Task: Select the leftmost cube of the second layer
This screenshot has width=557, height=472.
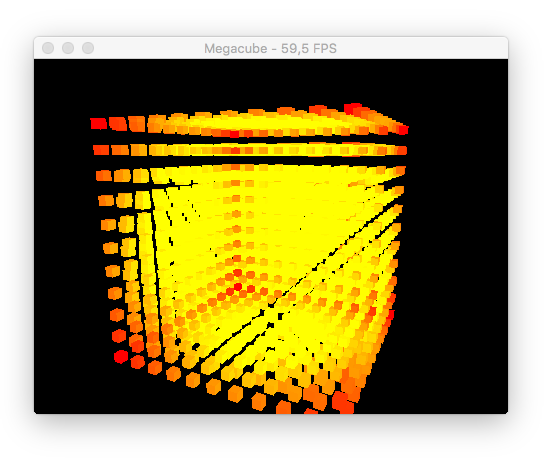Action: click(101, 150)
